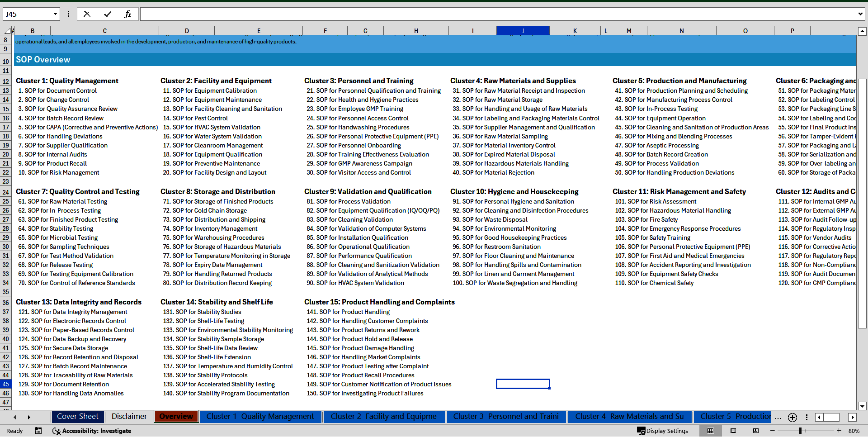The height and width of the screenshot is (437, 868).
Task: Click the three-dot menu beside the Name Box
Action: (x=68, y=14)
